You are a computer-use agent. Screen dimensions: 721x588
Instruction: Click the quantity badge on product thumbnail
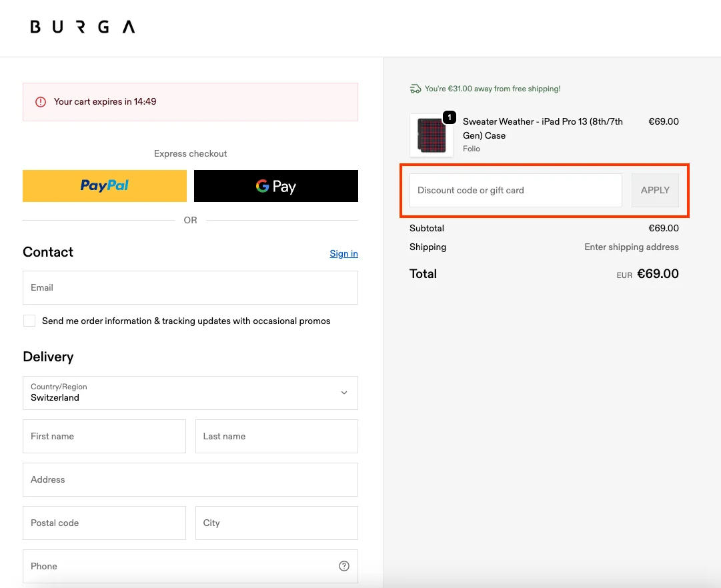point(450,117)
